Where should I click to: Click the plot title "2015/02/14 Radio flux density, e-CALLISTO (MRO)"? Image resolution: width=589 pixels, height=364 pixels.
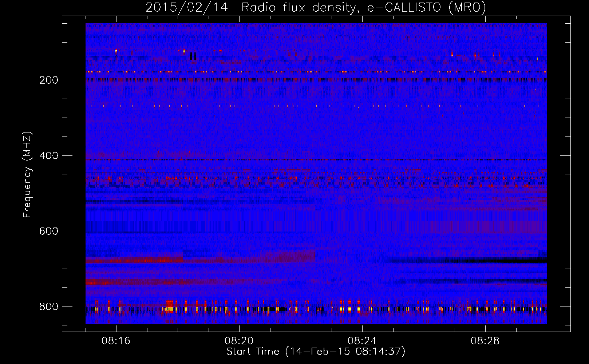tap(316, 8)
